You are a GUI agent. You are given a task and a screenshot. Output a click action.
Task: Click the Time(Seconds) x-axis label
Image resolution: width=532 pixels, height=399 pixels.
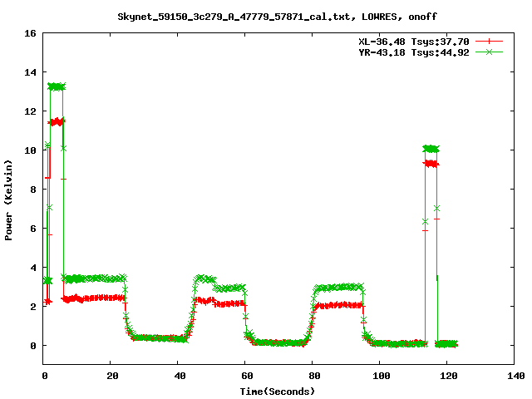277,392
